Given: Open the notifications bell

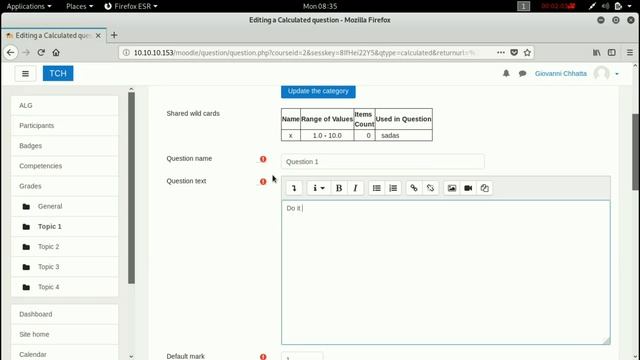Looking at the screenshot, I should click(506, 73).
